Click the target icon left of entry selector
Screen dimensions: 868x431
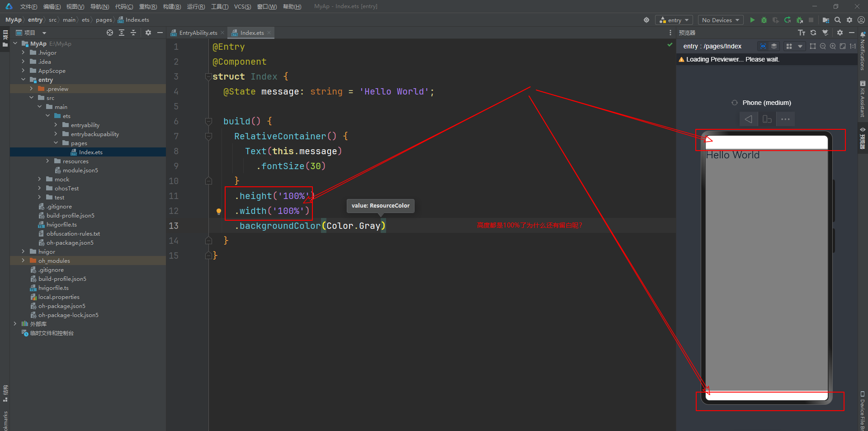coord(646,20)
